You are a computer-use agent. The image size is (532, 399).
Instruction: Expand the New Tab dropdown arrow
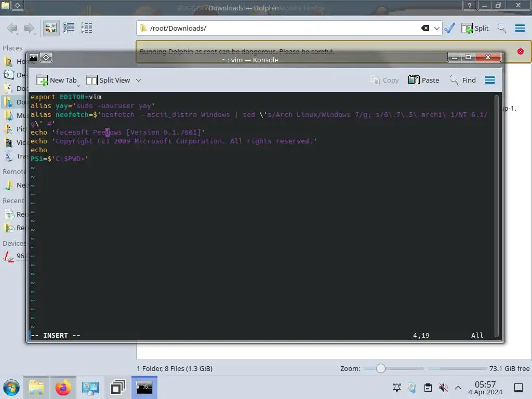click(x=78, y=86)
